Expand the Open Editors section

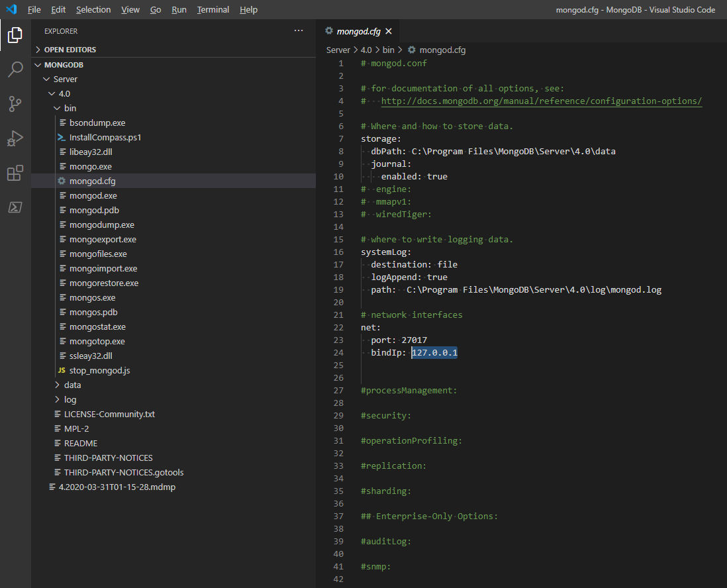[173, 50]
